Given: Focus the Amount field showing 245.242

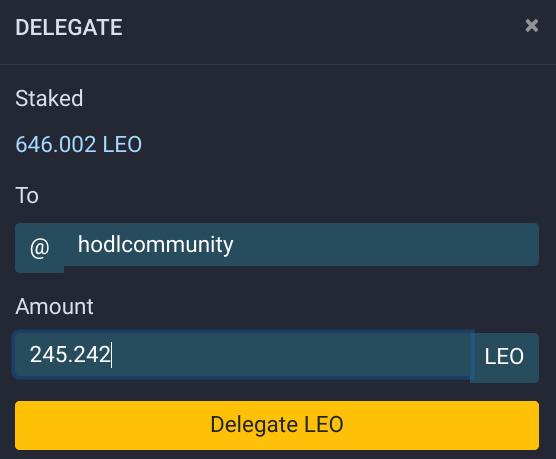Looking at the screenshot, I should [243, 355].
